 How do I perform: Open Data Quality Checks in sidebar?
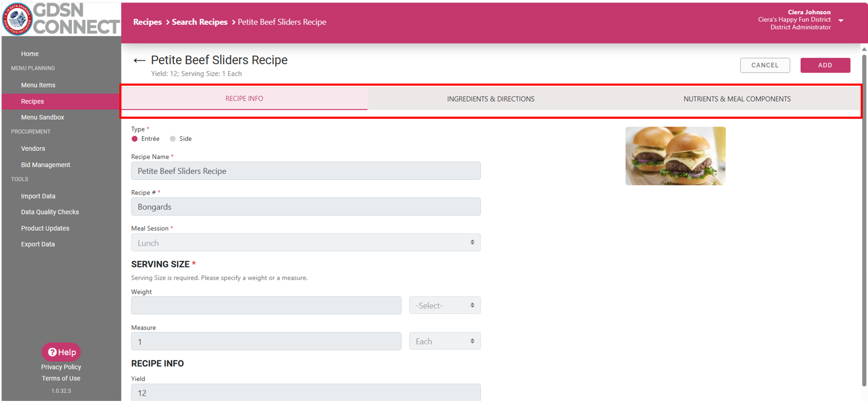click(50, 212)
